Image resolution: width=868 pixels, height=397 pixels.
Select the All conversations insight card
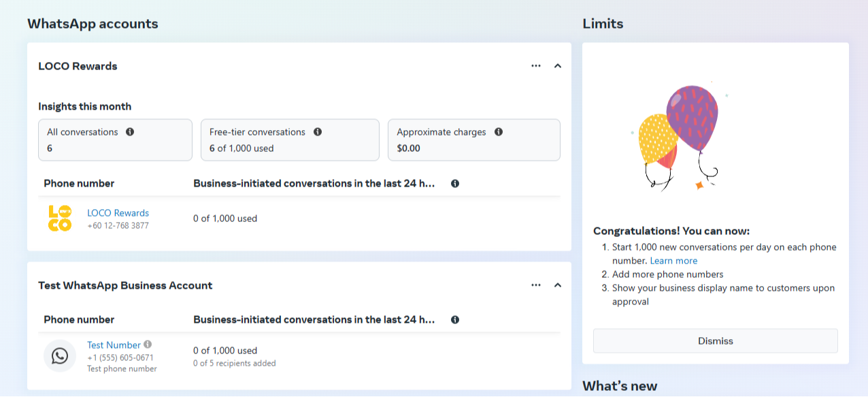click(x=115, y=140)
